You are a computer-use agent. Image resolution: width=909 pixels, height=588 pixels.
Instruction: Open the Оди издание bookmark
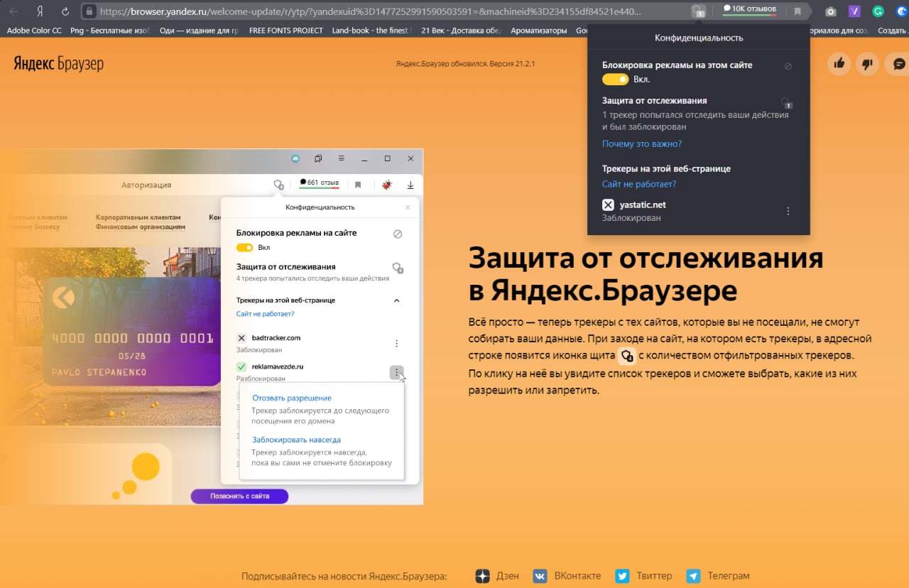pyautogui.click(x=199, y=31)
